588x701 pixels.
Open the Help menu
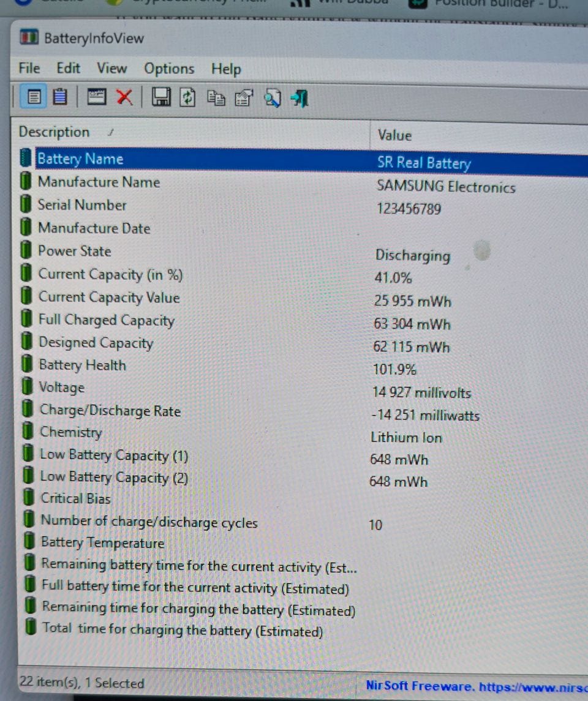tap(226, 69)
